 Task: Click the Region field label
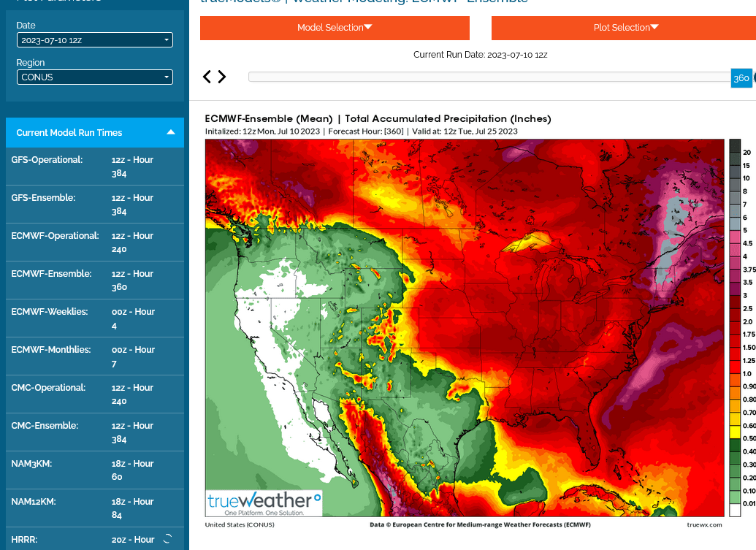tap(31, 63)
